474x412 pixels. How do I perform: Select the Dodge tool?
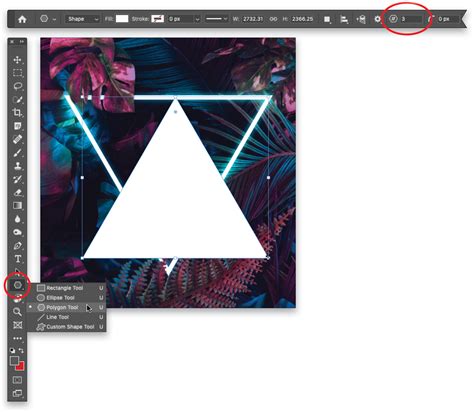[x=17, y=232]
